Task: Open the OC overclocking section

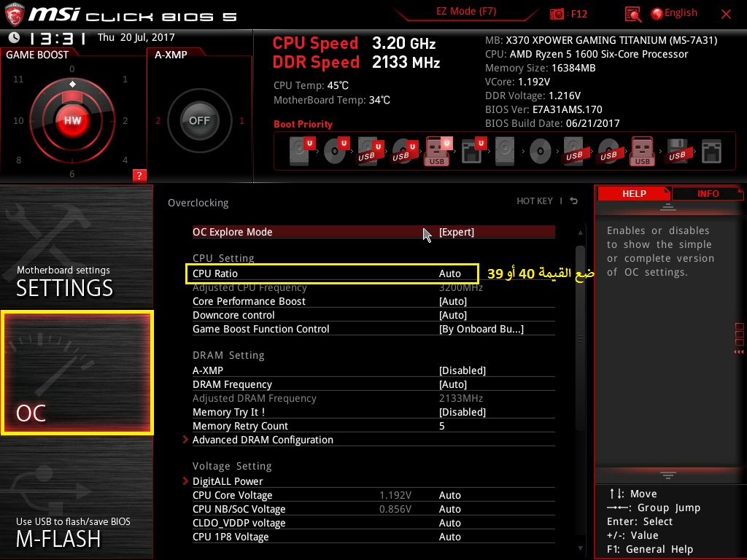Action: coord(77,373)
